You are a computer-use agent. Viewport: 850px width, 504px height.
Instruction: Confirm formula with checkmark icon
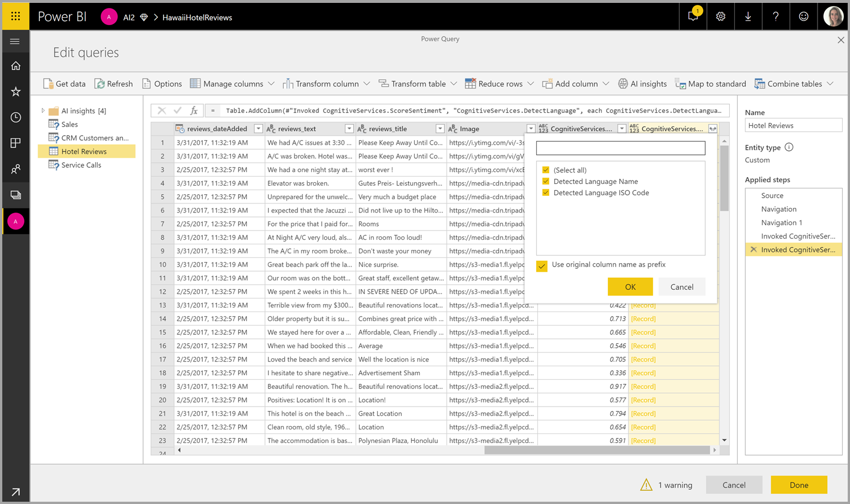(178, 110)
